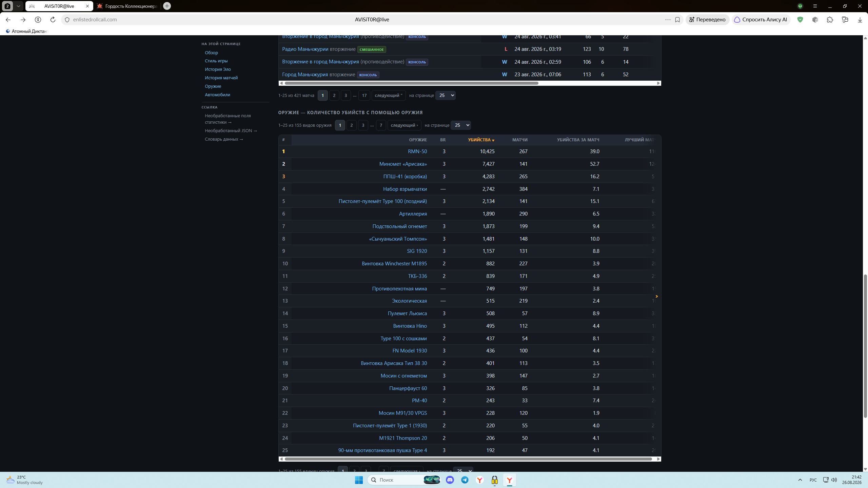
Task: Open matches per-page dropdown showing 25
Action: coord(445,95)
